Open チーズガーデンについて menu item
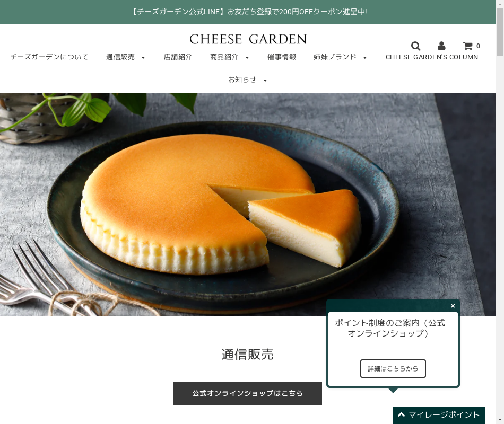Image resolution: width=504 pixels, height=424 pixels. pyautogui.click(x=49, y=57)
